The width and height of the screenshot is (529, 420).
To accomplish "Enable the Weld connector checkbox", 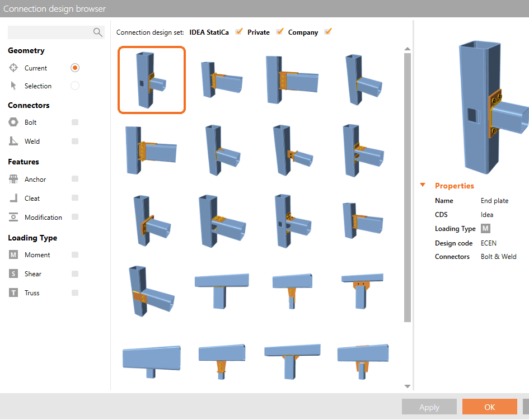I will pos(75,141).
